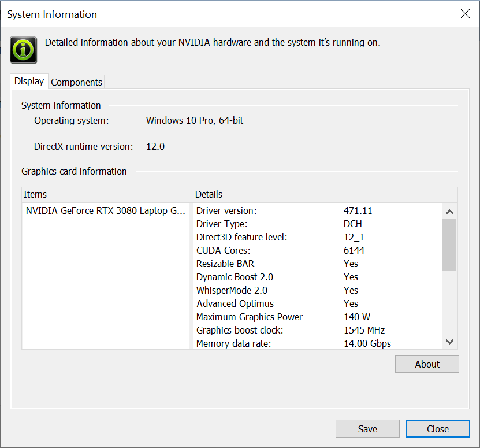
Task: Click the details vertical scrollbar thumb
Action: pos(449,245)
